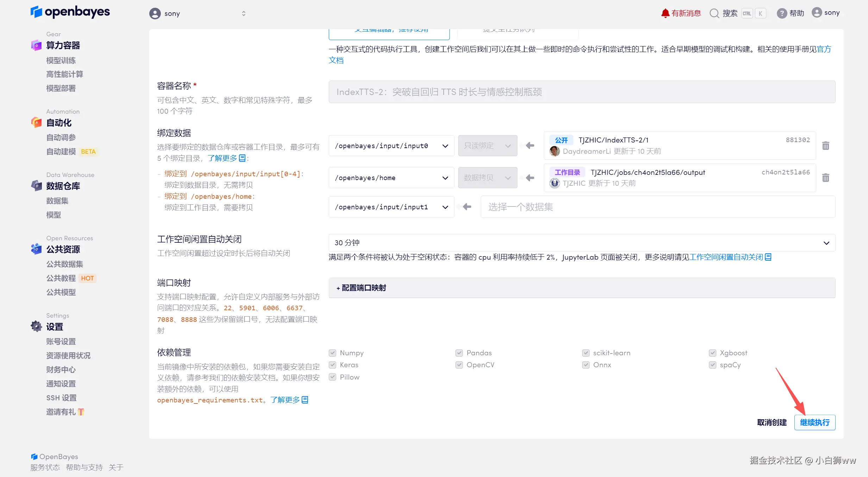Toggle the spaCy dependency checkbox

click(712, 365)
